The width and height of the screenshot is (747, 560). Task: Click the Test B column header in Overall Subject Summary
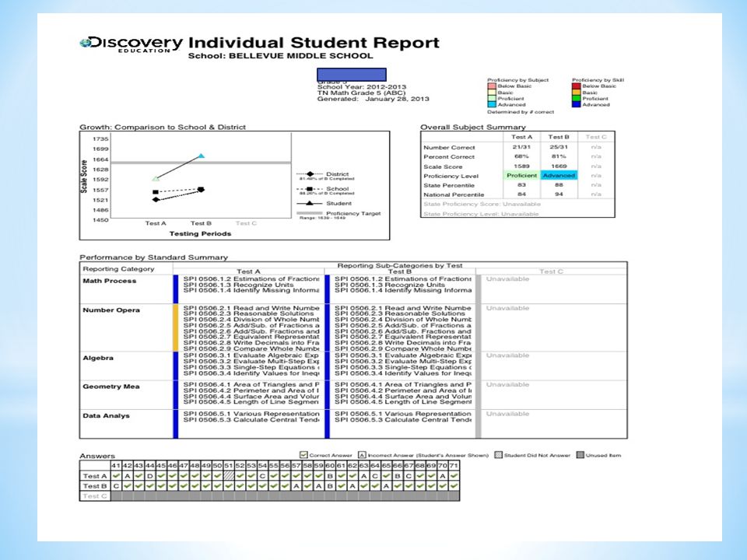(x=559, y=137)
